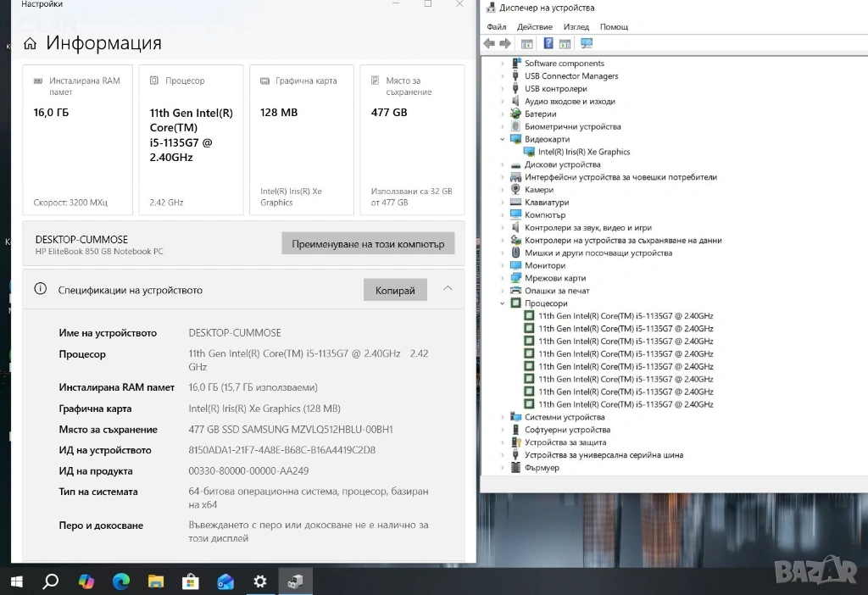868x595 pixels.
Task: Click the Back arrow in Device Manager toolbar
Action: pyautogui.click(x=489, y=44)
